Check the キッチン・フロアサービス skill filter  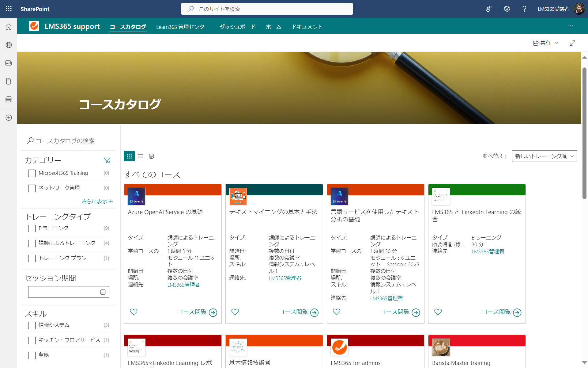pyautogui.click(x=32, y=340)
